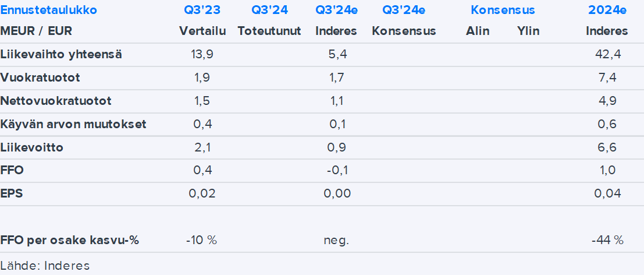The width and height of the screenshot is (644, 275).
Task: Click the Ennustetaulukko table title
Action: [x=49, y=10]
